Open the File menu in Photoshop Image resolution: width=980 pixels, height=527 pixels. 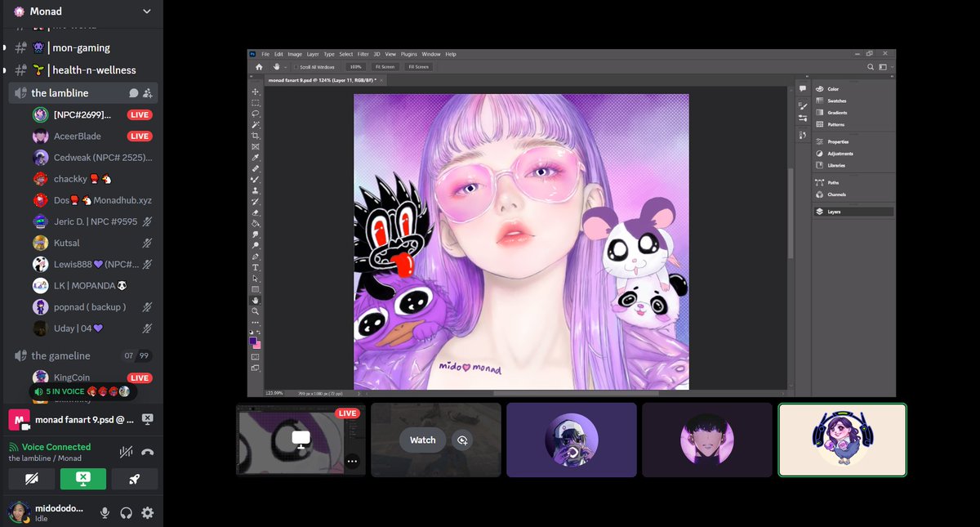[x=265, y=54]
